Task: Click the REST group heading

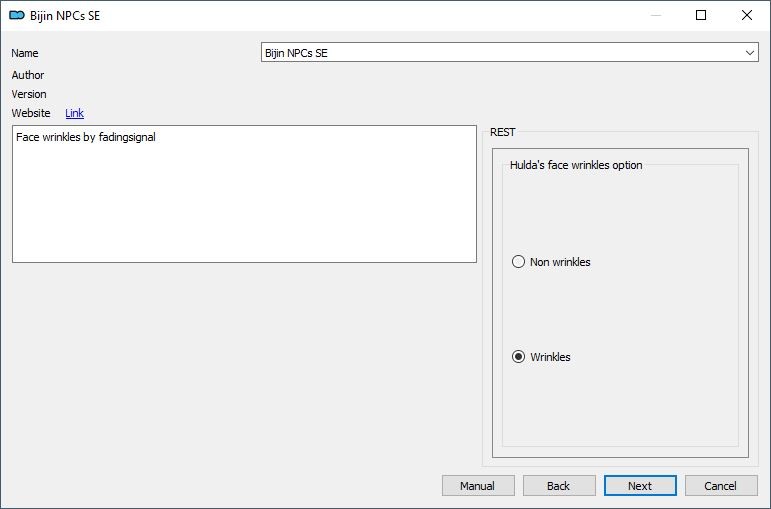Action: (503, 132)
